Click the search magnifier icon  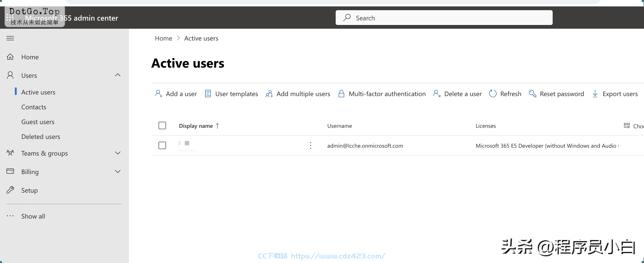tap(347, 18)
